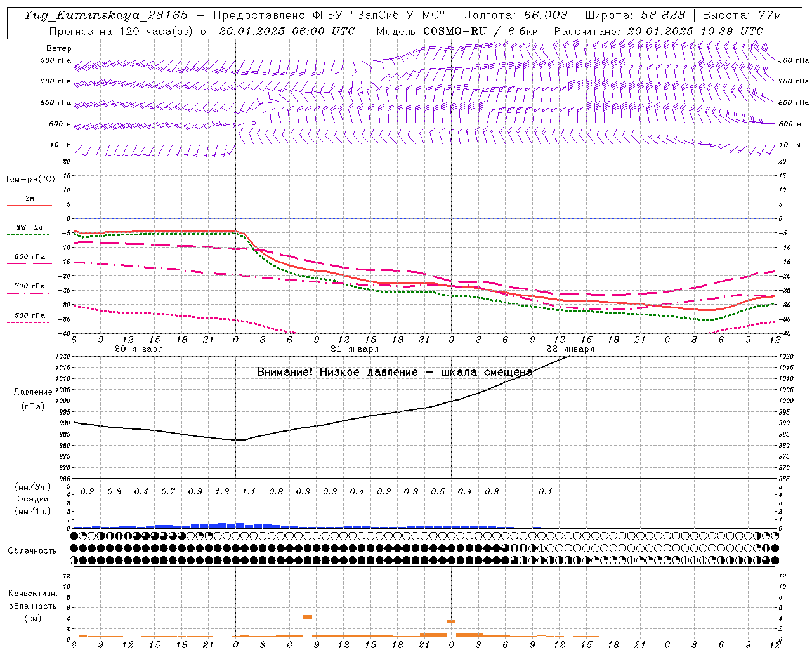Click the calm wind circle at 500 m level
812x650 pixels.
253,123
